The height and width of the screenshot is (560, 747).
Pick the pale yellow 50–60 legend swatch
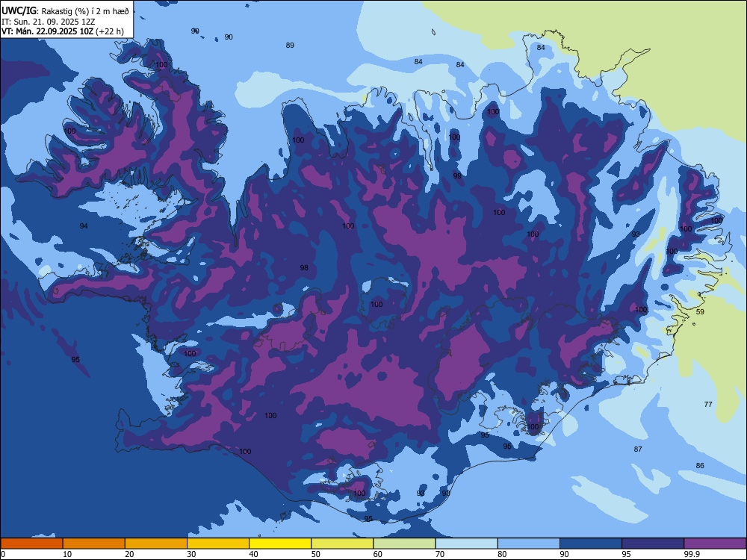pyautogui.click(x=342, y=544)
